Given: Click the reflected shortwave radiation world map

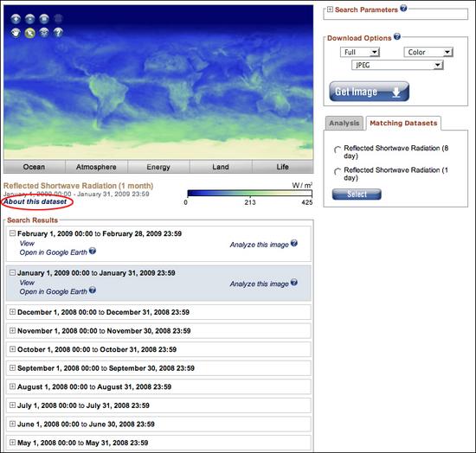Looking at the screenshot, I should click(158, 82).
